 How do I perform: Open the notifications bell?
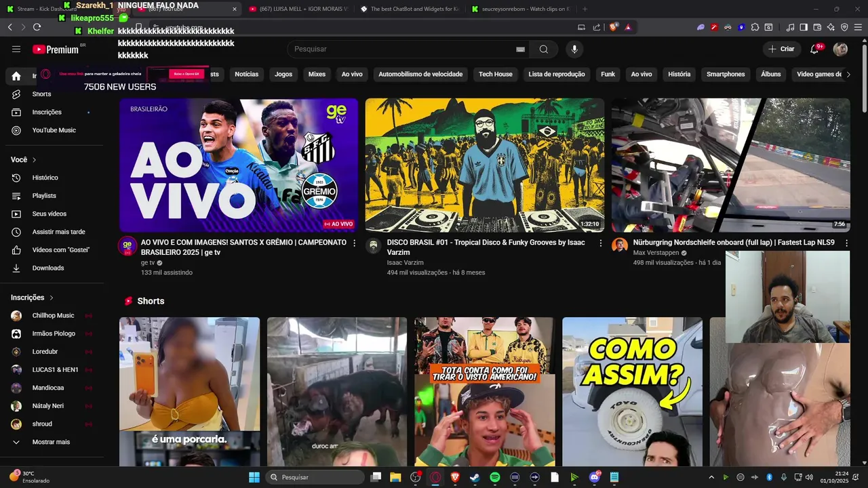coord(814,49)
